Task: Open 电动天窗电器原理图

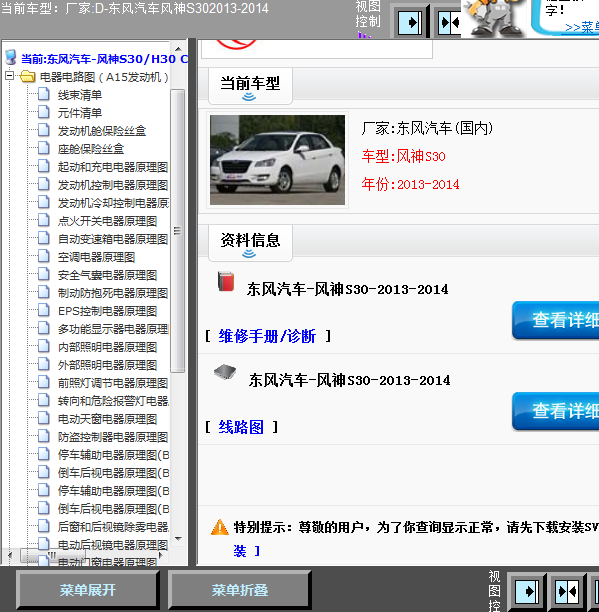Action: (107, 419)
